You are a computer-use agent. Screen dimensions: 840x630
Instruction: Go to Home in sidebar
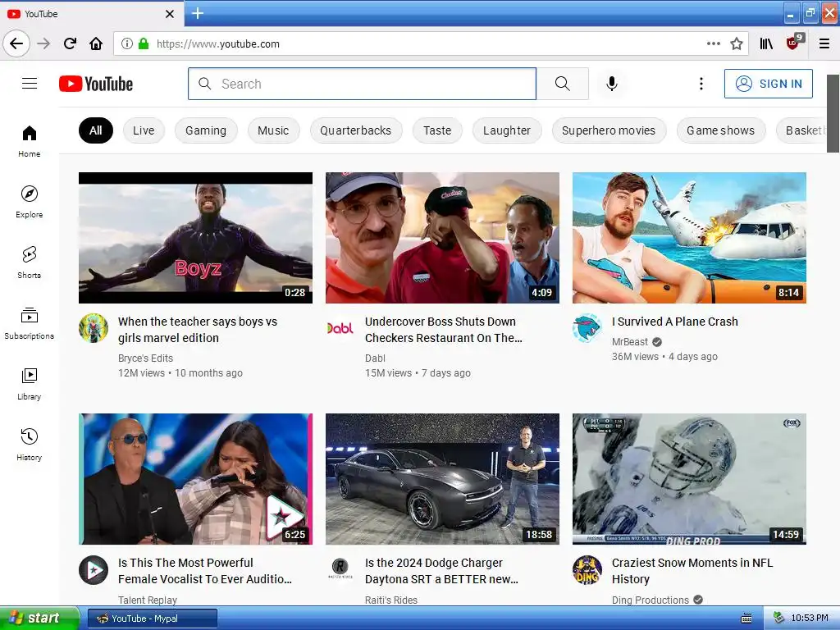(29, 141)
